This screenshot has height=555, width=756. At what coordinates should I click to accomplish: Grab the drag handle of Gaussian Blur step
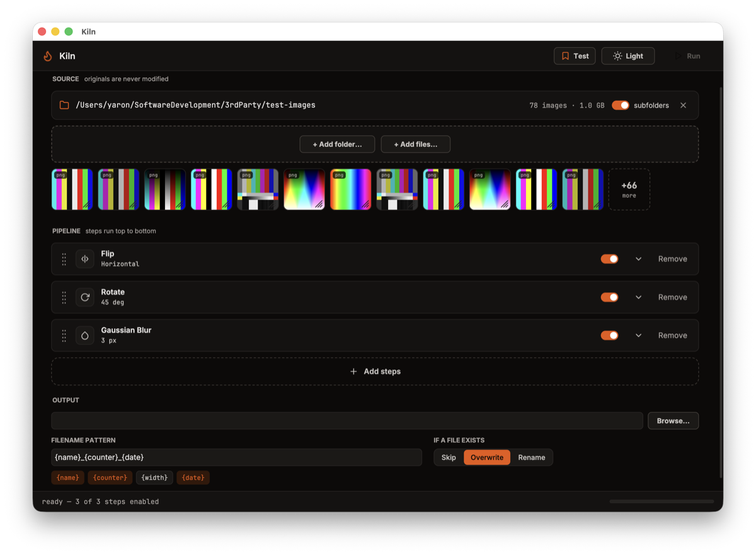pos(64,336)
